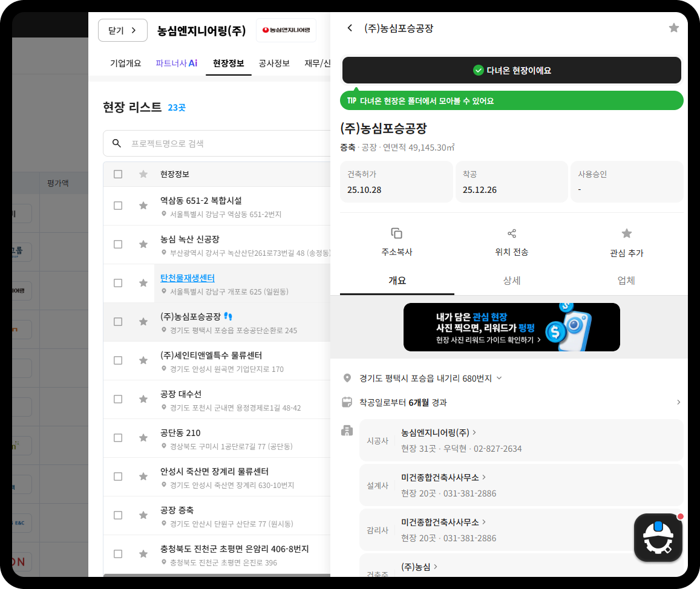Open 설계사 미건종합건축사사무소 chevron
Screen dimensions: 700x589
tap(484, 477)
